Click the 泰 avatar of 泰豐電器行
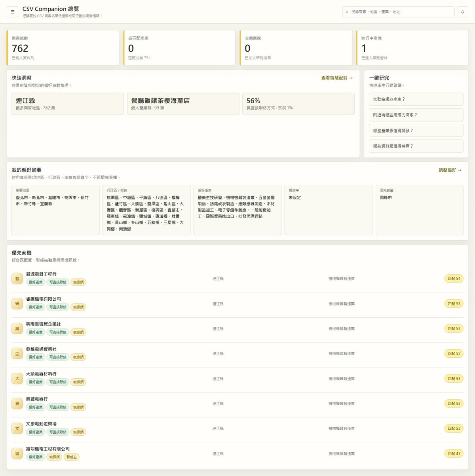 (17, 404)
